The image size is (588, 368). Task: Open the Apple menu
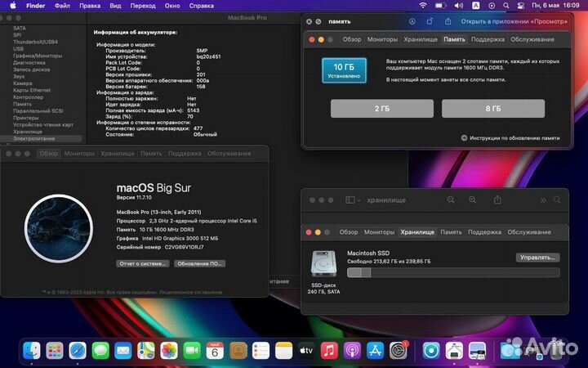coord(13,6)
